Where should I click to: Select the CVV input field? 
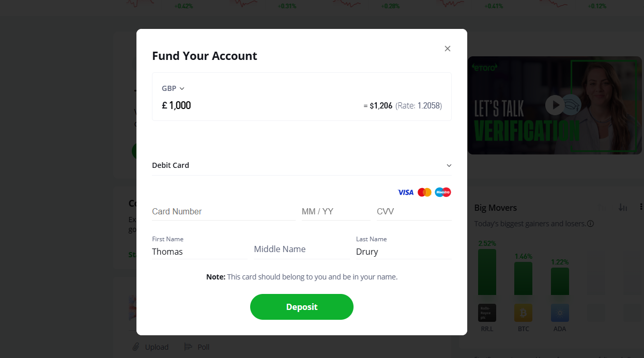414,211
